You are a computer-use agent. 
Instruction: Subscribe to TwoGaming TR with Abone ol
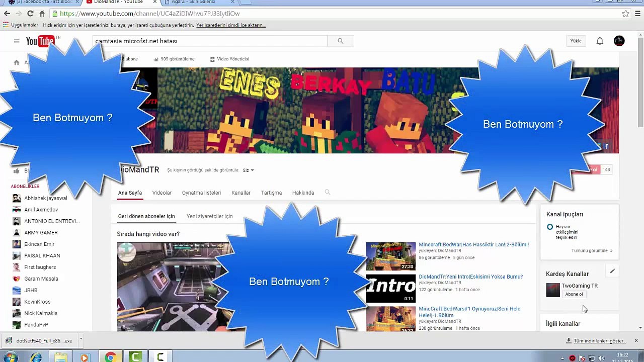click(574, 294)
